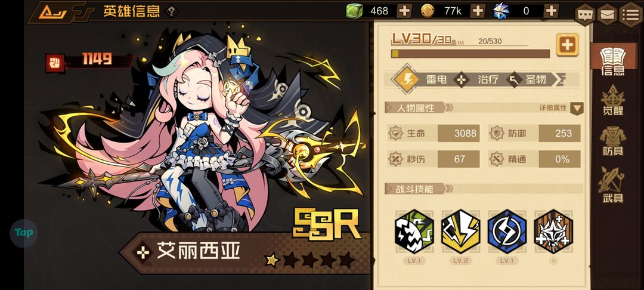Open the mail envelope icon

pos(608,14)
